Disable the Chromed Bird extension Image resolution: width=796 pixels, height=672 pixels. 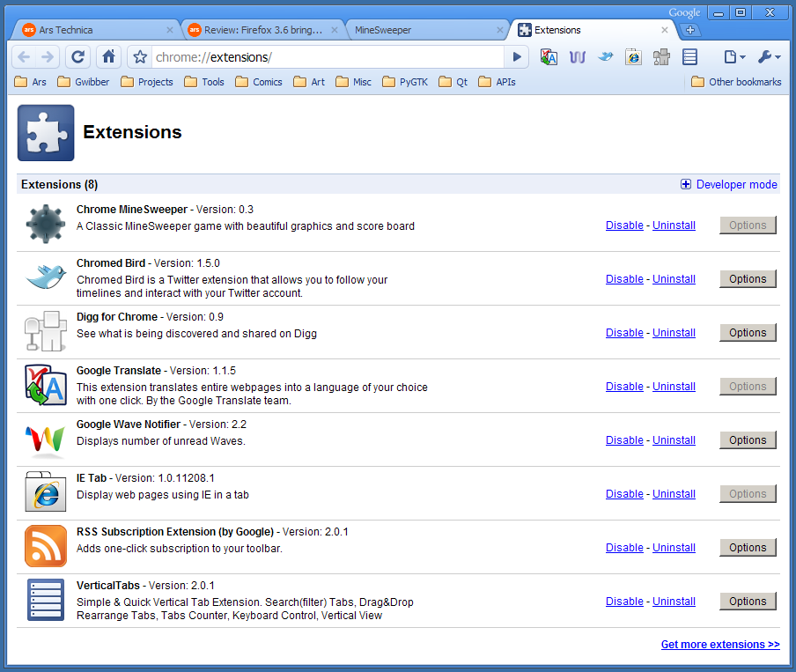tap(624, 279)
